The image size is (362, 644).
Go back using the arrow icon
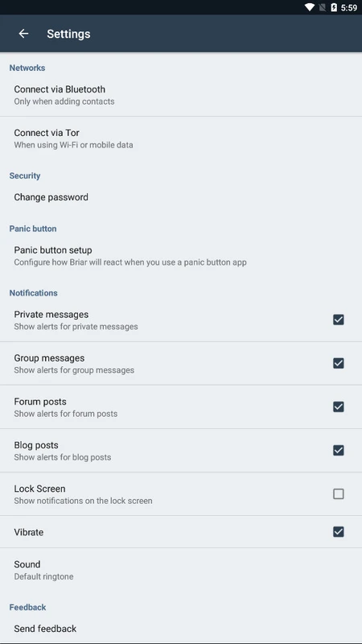[24, 34]
